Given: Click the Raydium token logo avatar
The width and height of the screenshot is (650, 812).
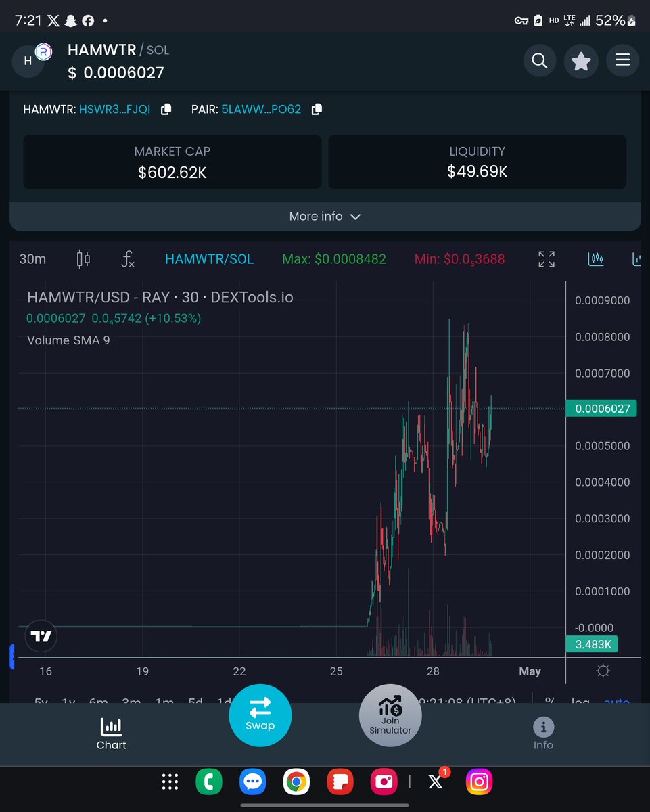Looking at the screenshot, I should (x=44, y=51).
